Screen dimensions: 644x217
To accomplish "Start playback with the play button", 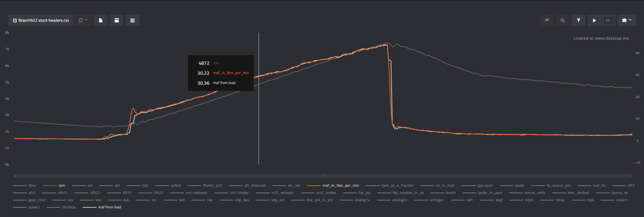I will (x=594, y=20).
